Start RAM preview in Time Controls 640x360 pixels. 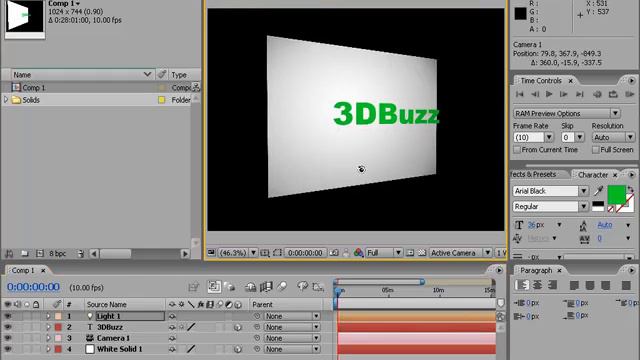pos(629,94)
